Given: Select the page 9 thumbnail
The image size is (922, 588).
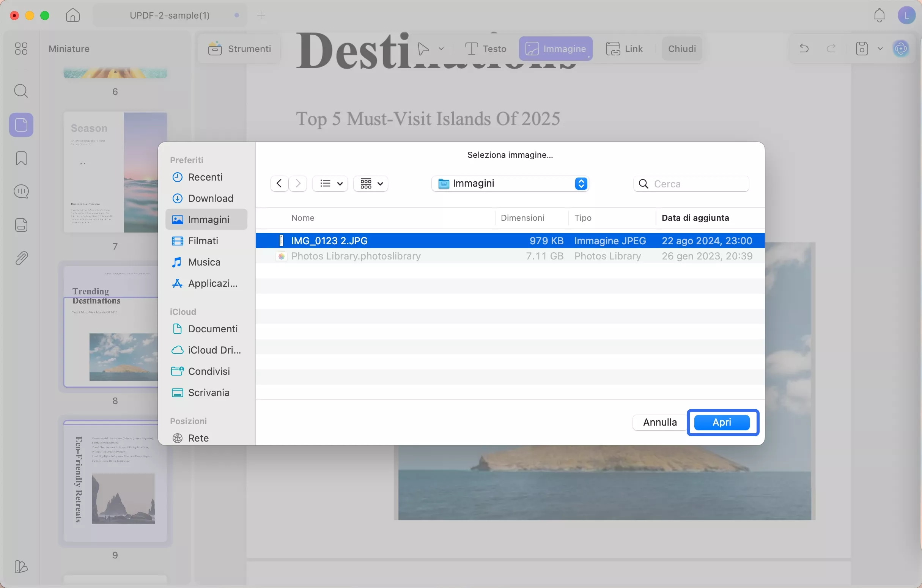Looking at the screenshot, I should (x=115, y=482).
